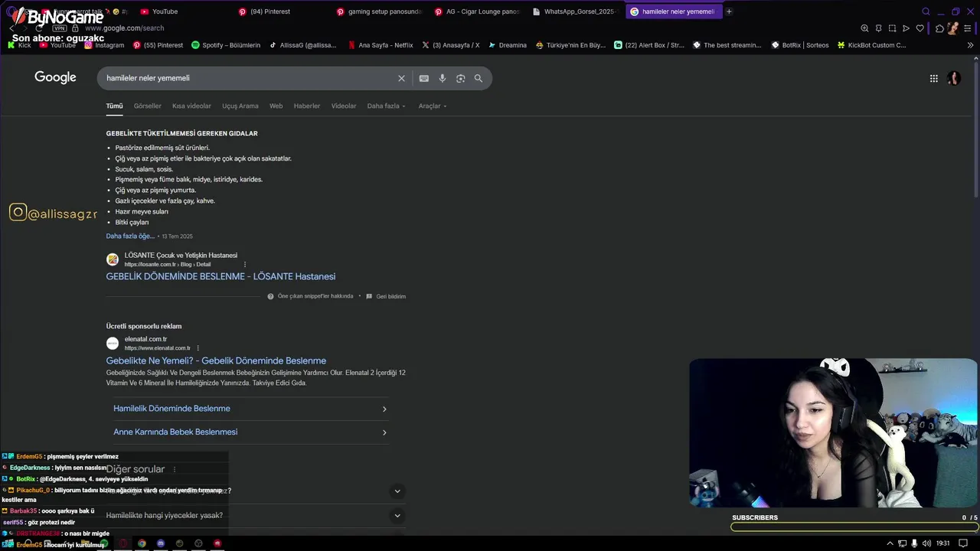Open three-dot menu for elenatal ad

tap(198, 347)
